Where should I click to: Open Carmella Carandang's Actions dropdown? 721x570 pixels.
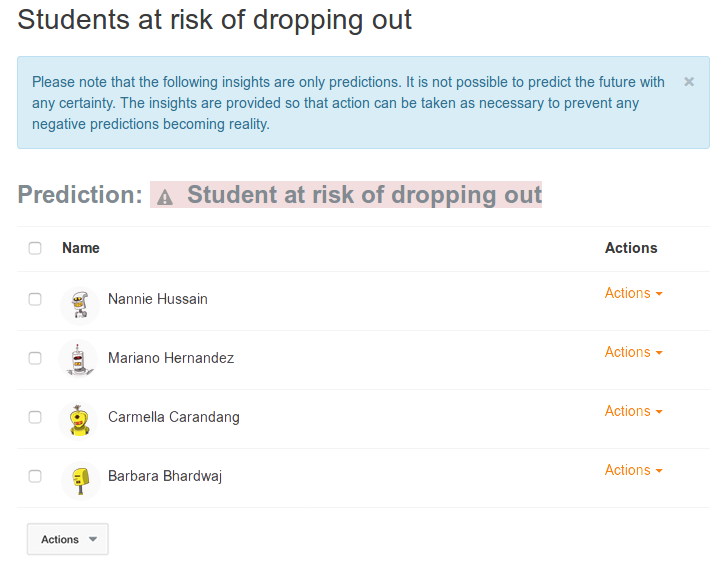[x=633, y=410]
